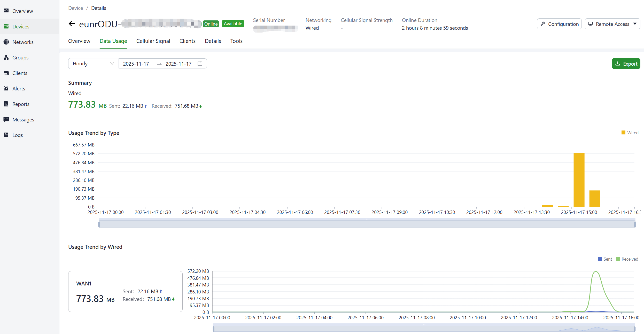
Task: Click the Export button
Action: click(x=626, y=64)
